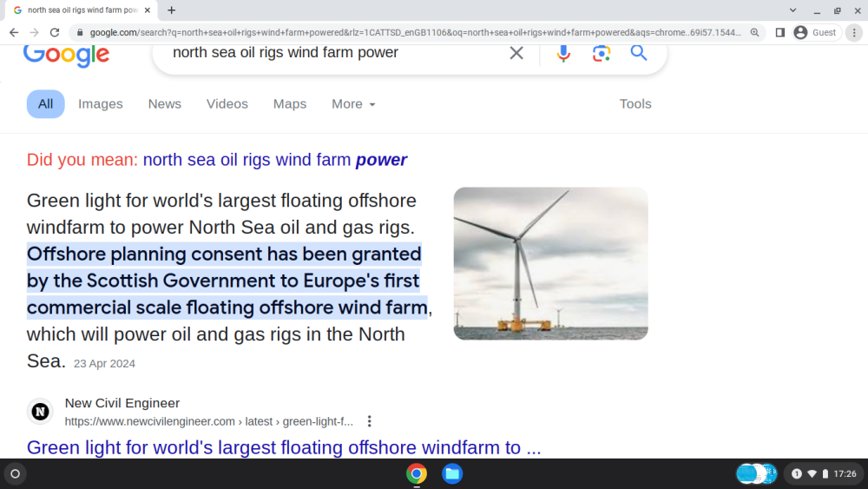Go forward with the browser arrow
The image size is (868, 489).
click(35, 33)
